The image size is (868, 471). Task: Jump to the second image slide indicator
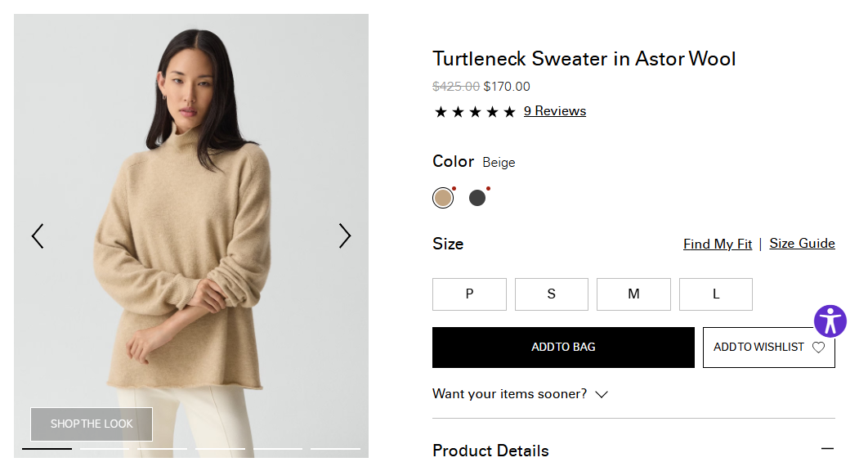pos(105,448)
